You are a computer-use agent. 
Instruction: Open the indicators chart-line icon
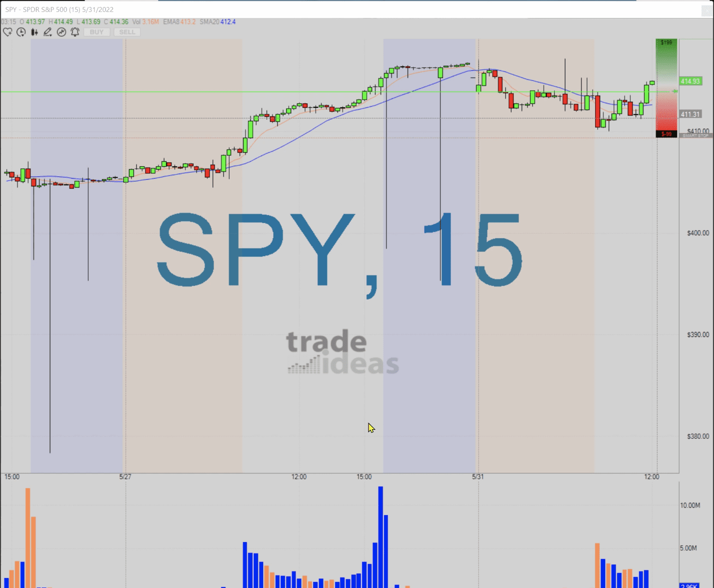(61, 32)
